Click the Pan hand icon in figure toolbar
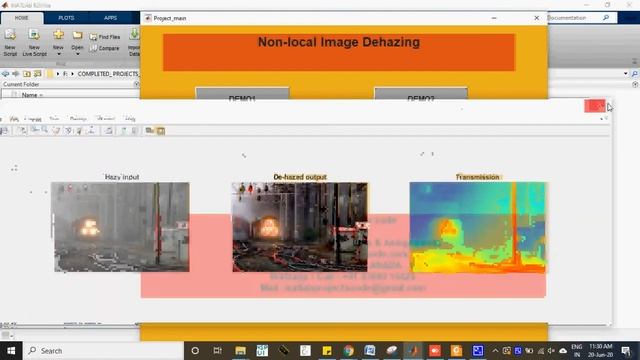Screen dimensions: 640x360 57,130
